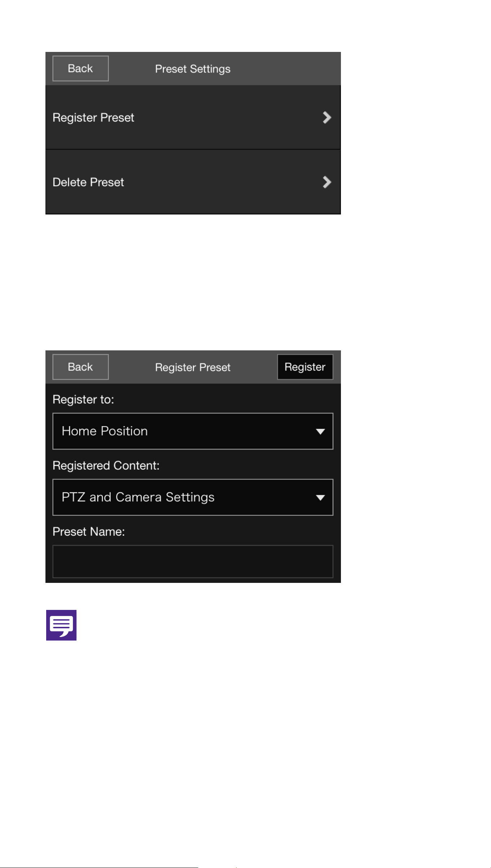This screenshot has width=491, height=868.
Task: Click the 'Registered Content:' label
Action: click(106, 465)
